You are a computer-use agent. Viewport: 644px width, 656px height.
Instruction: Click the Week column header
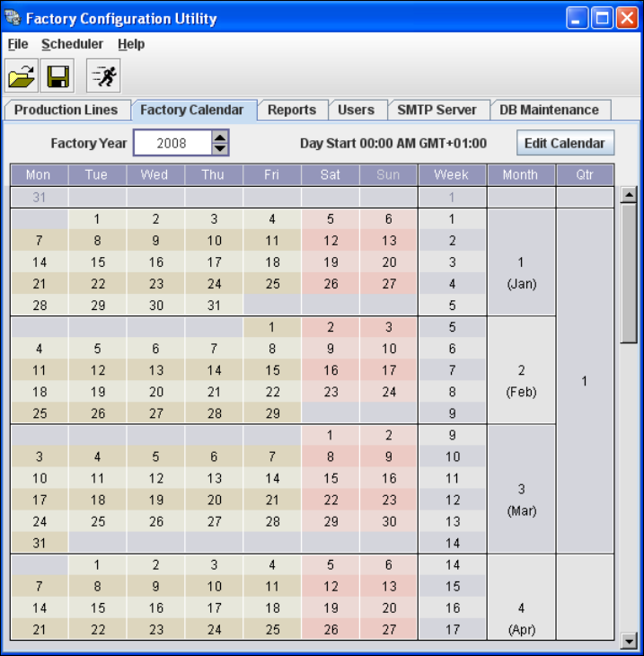[x=452, y=175]
